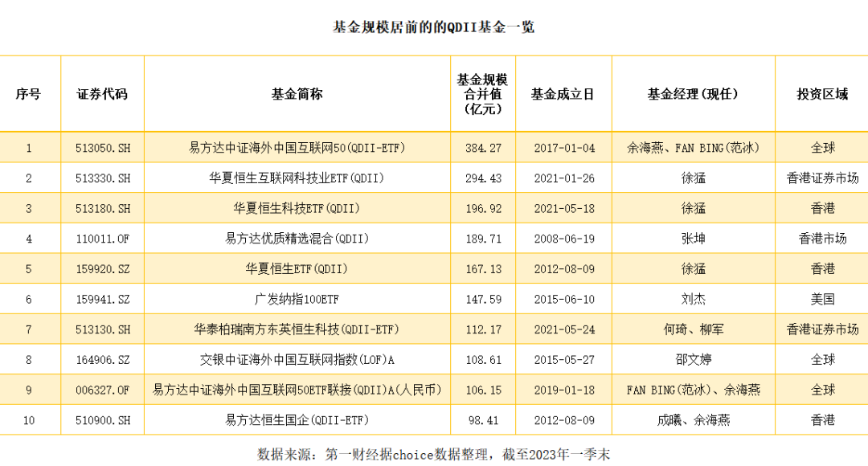Viewport: 868px width, 466px height.
Task: Click investment region 香港市场
Action: [x=823, y=239]
